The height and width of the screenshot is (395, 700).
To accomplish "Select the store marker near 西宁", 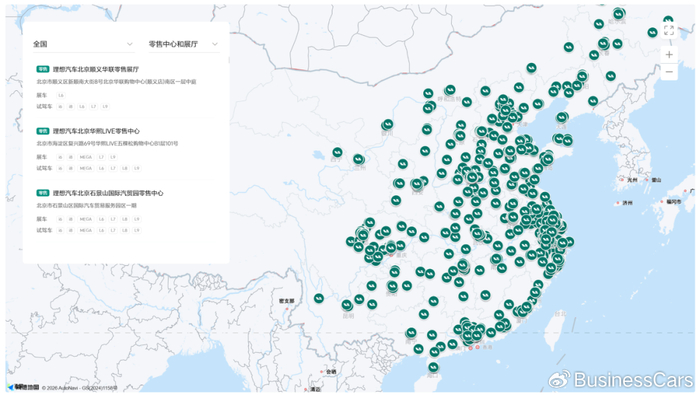I will (338, 152).
